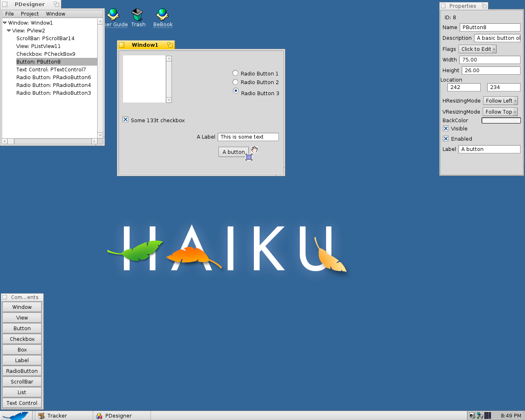Click the tree's scroll up arrow
The width and height of the screenshot is (525, 420).
tap(100, 22)
